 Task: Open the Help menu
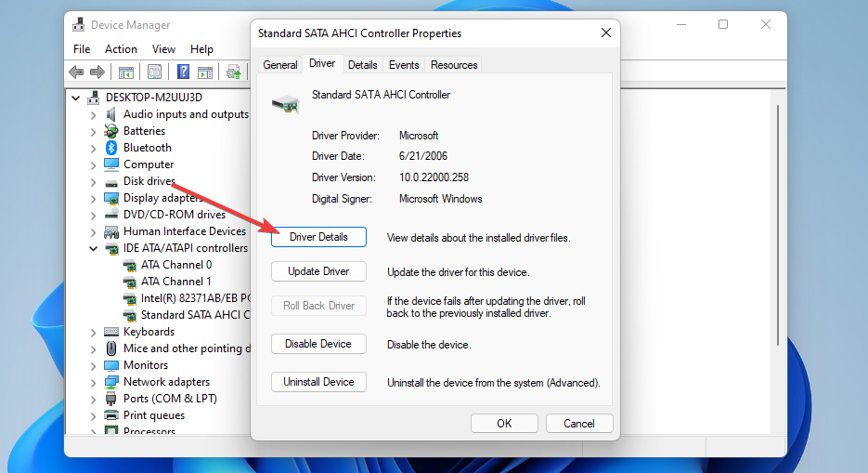201,49
